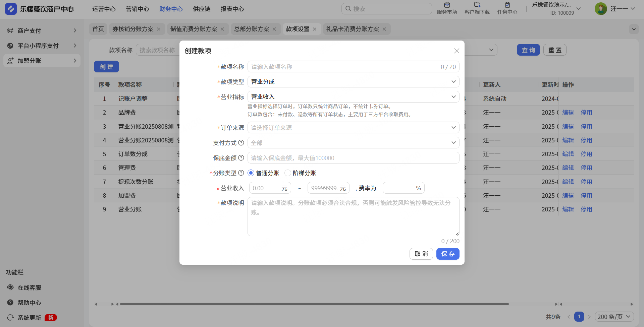
Task: Click the 平台小程序支付 sidebar icon
Action: click(10, 46)
